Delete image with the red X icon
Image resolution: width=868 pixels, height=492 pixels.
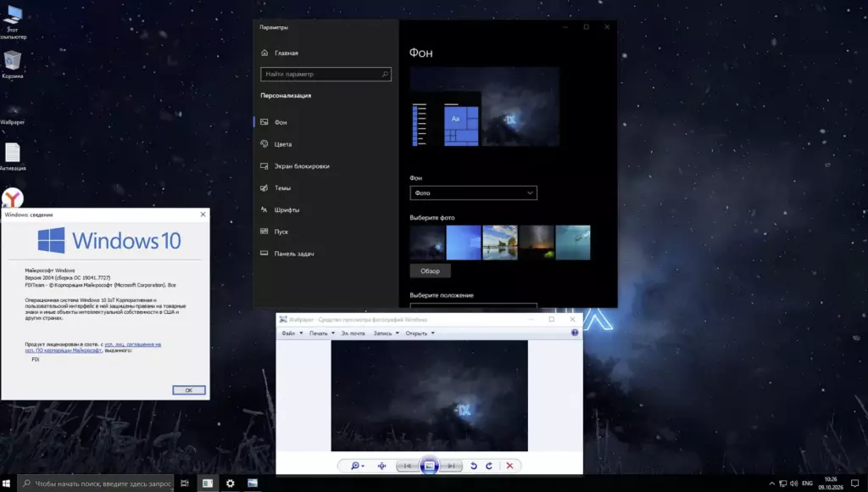click(x=509, y=466)
